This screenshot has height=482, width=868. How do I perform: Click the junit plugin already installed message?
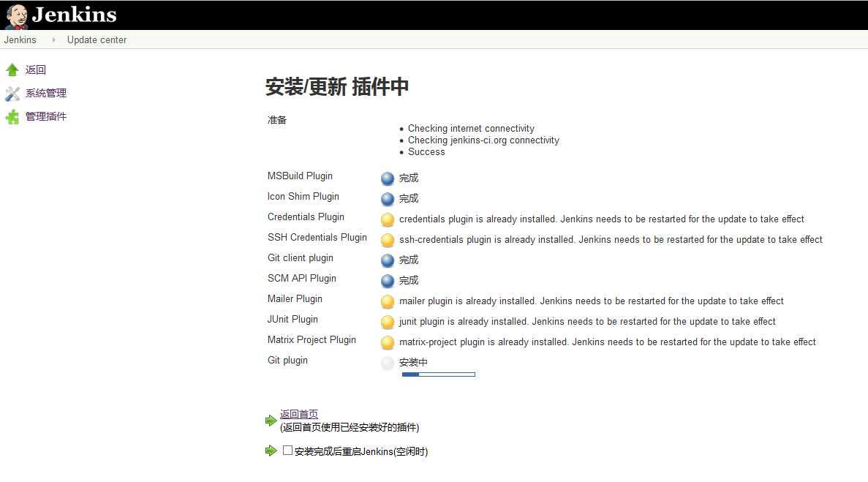pyautogui.click(x=587, y=322)
